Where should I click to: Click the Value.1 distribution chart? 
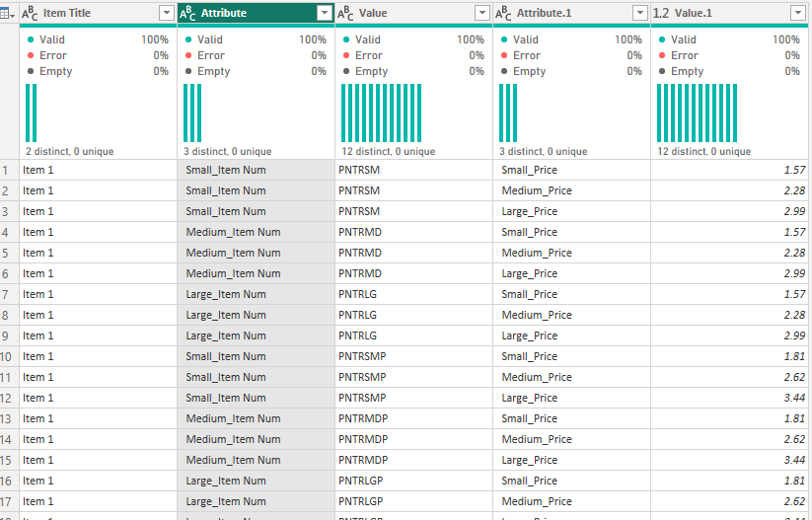tap(697, 112)
